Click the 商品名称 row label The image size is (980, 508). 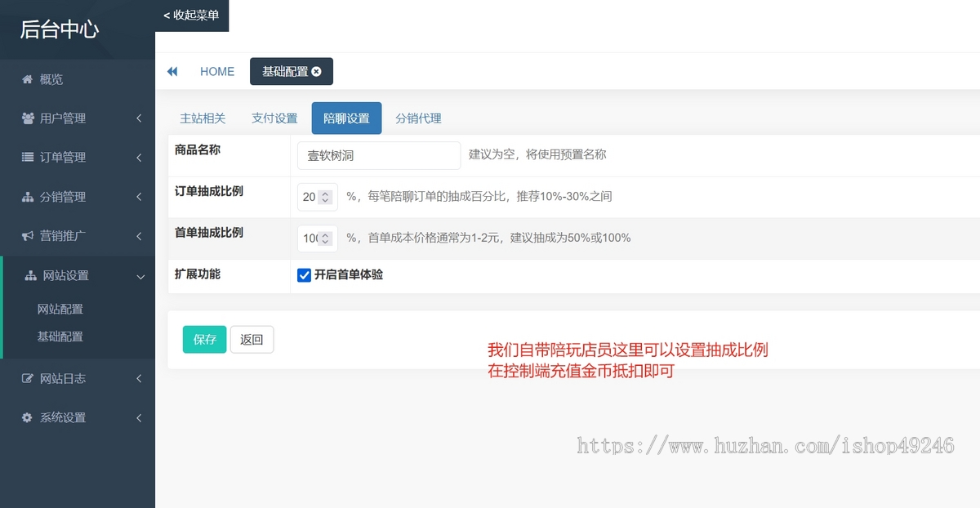click(198, 149)
